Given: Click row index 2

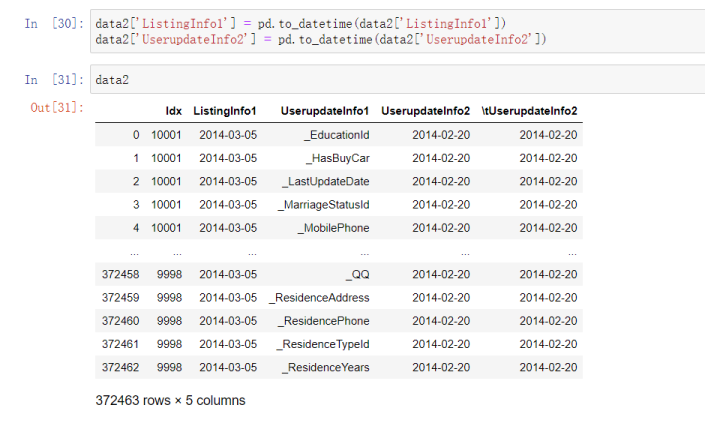Looking at the screenshot, I should [136, 181].
